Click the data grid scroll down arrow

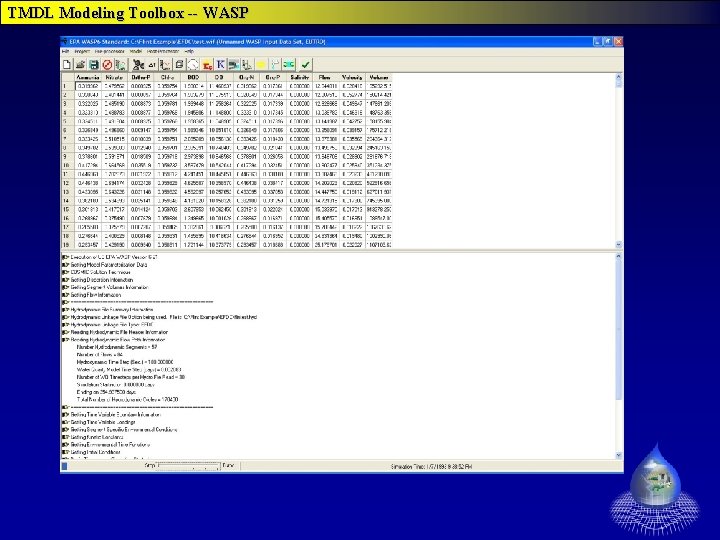(619, 245)
